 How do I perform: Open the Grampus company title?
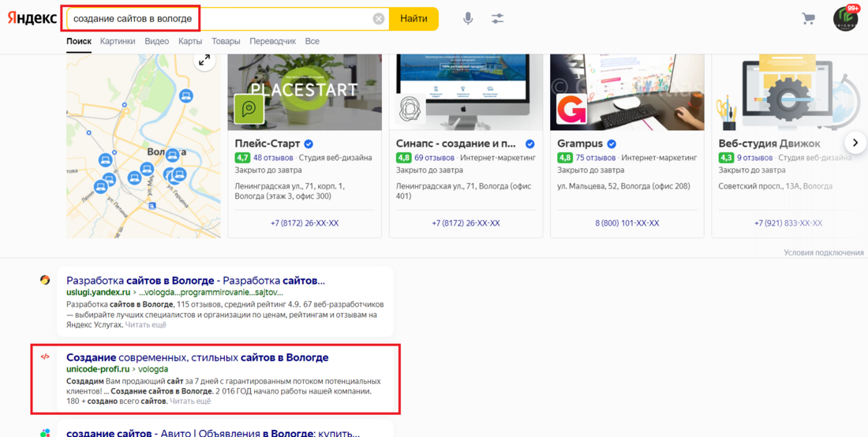580,144
